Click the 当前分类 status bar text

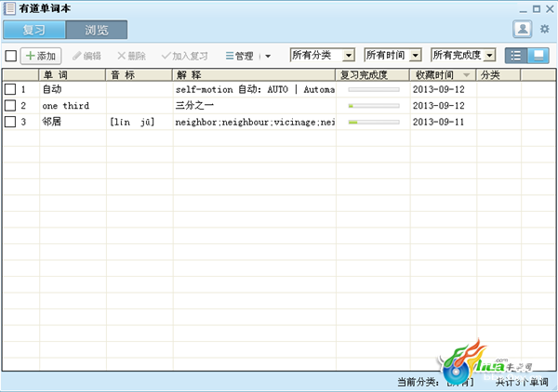point(435,382)
